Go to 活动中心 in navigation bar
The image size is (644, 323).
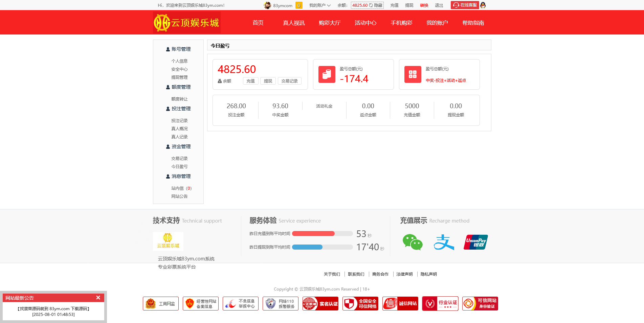365,23
